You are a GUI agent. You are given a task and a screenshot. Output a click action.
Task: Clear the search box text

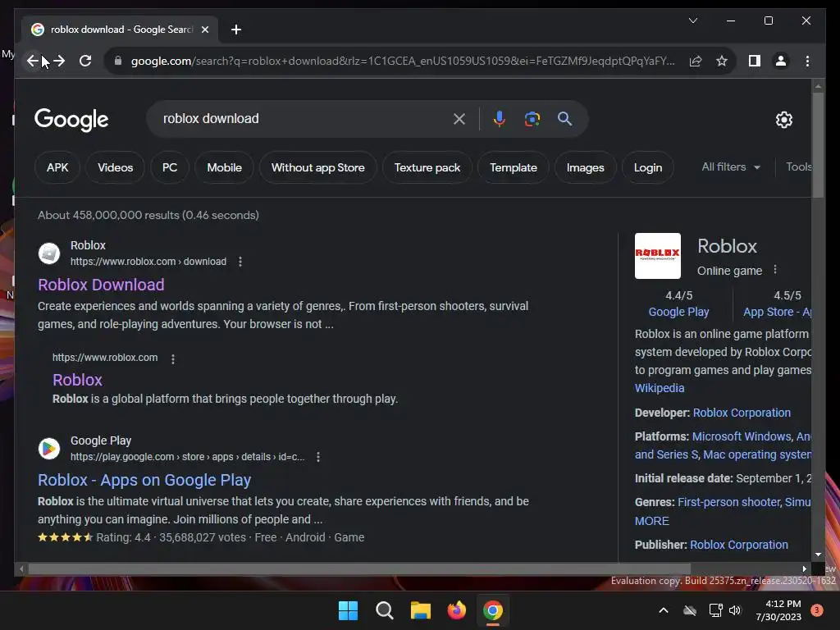tap(459, 119)
